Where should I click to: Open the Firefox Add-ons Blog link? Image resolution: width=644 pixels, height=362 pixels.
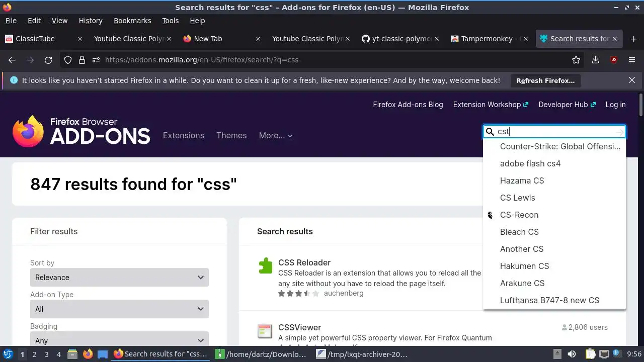(408, 105)
